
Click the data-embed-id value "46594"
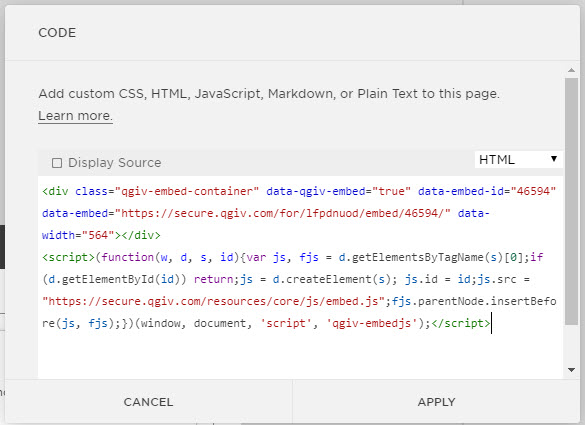pos(533,191)
